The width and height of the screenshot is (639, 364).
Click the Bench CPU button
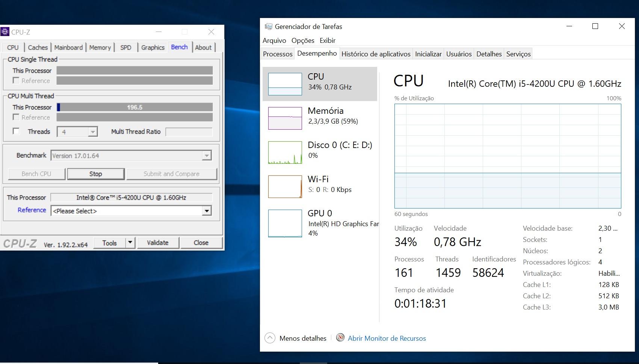36,174
